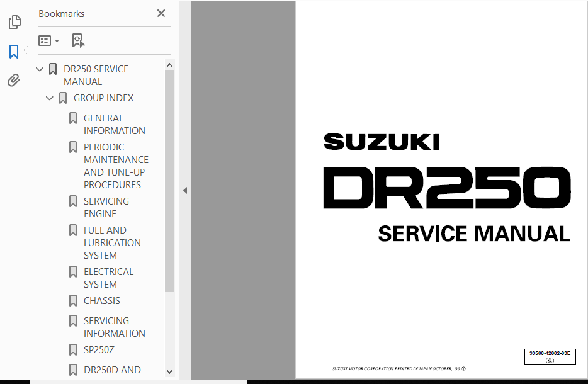
Task: Click bookmark icon beside DR250D AND
Action: 73,370
